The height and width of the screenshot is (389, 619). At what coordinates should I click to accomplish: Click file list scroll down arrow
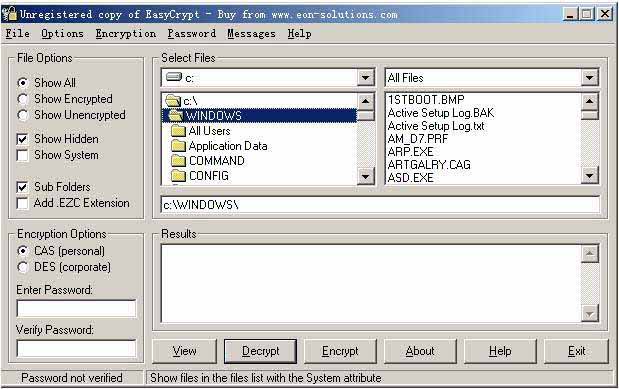click(x=589, y=176)
